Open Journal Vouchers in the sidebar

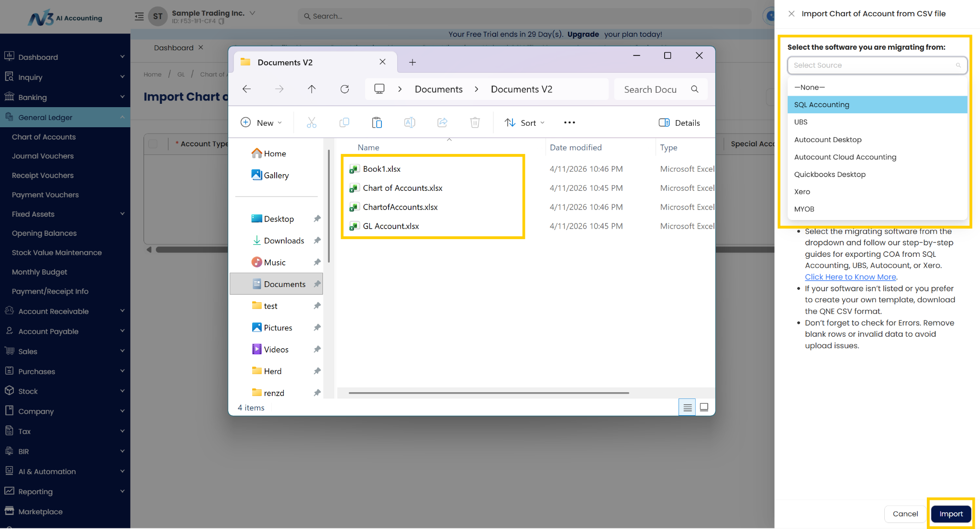click(x=43, y=156)
